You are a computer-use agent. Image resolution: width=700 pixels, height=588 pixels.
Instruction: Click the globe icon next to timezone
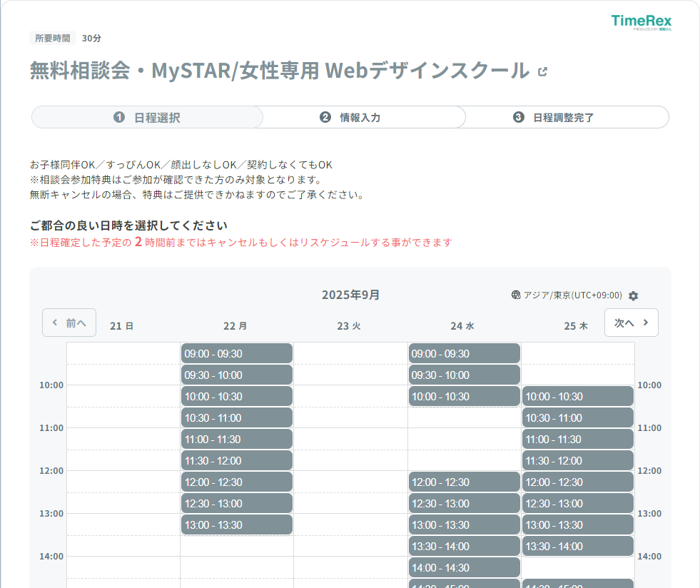tap(516, 295)
